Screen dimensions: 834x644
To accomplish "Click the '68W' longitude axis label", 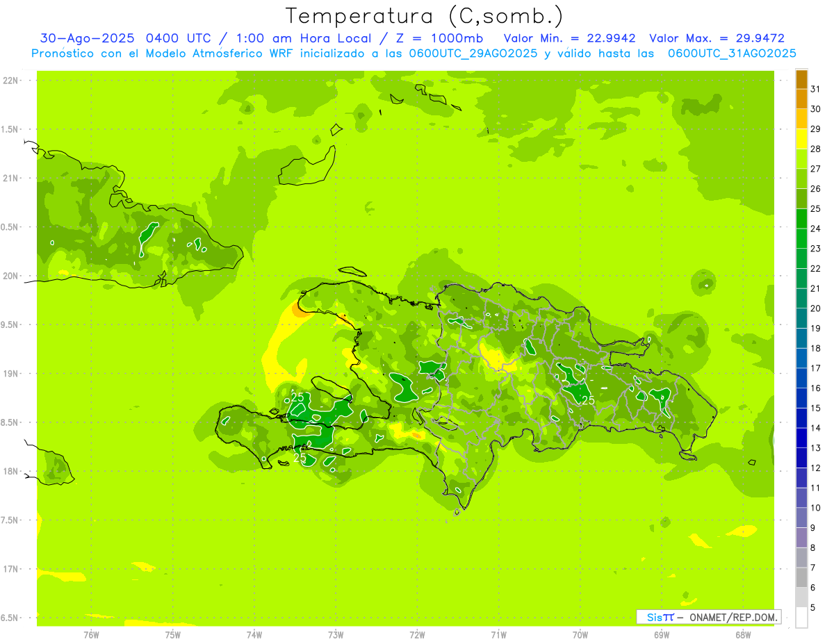I will click(743, 634).
